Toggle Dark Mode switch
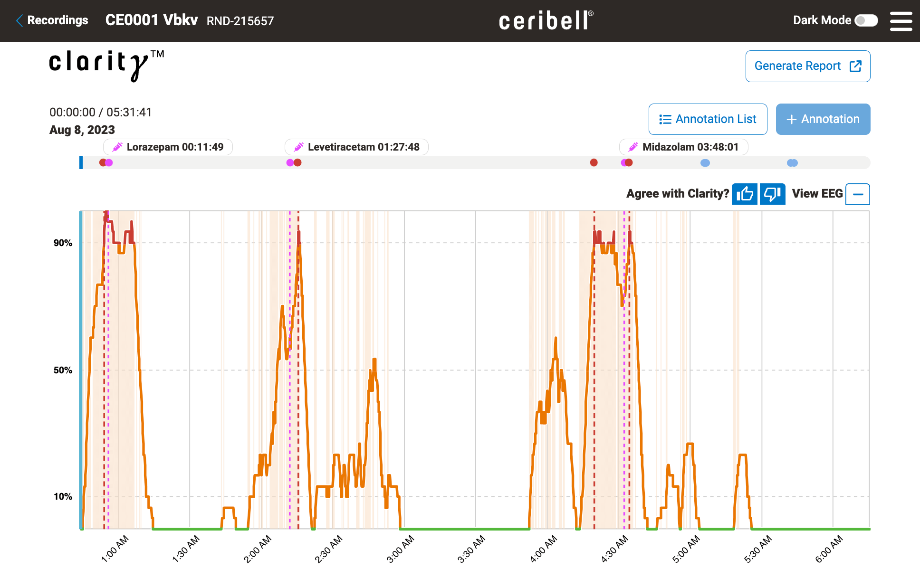The width and height of the screenshot is (920, 588). coord(866,20)
